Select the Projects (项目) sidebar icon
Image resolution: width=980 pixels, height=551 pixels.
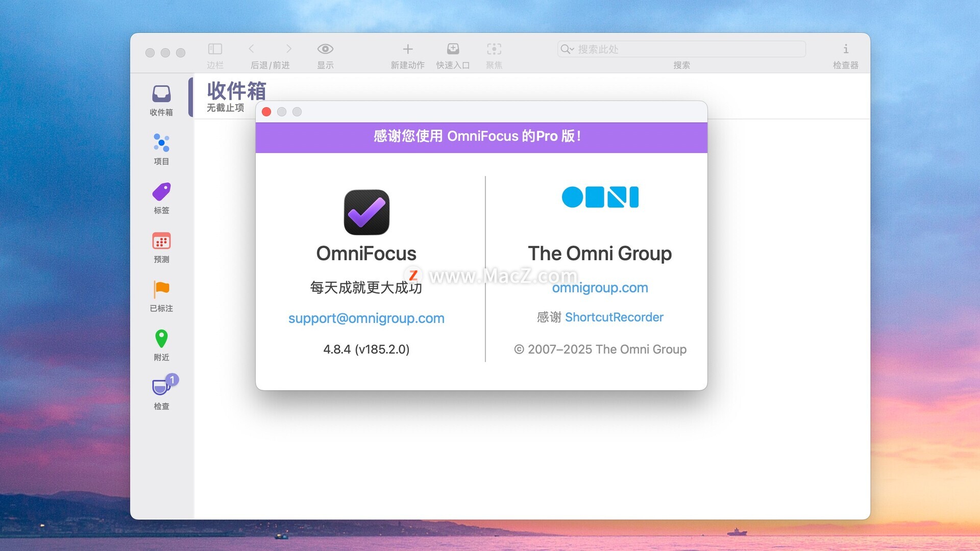click(161, 143)
